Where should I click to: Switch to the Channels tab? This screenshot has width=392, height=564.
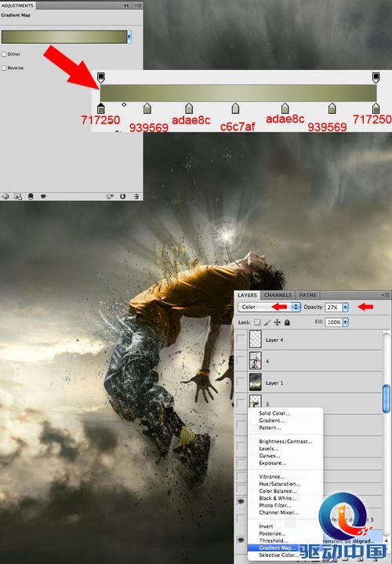point(278,295)
